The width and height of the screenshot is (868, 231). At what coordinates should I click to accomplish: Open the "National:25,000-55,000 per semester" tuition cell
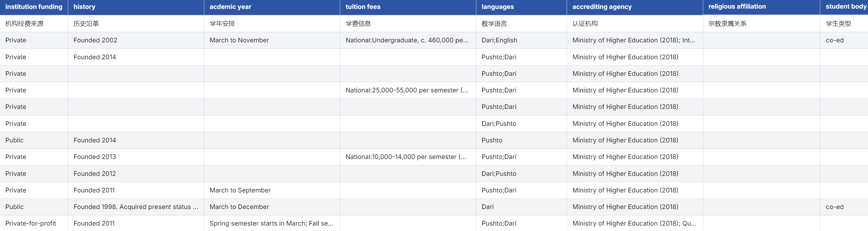pos(407,90)
